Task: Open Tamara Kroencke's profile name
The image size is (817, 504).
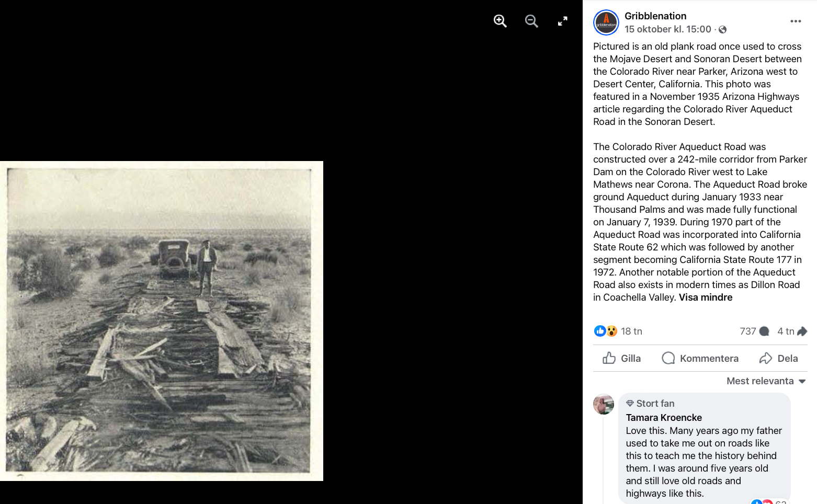Action: (x=664, y=418)
